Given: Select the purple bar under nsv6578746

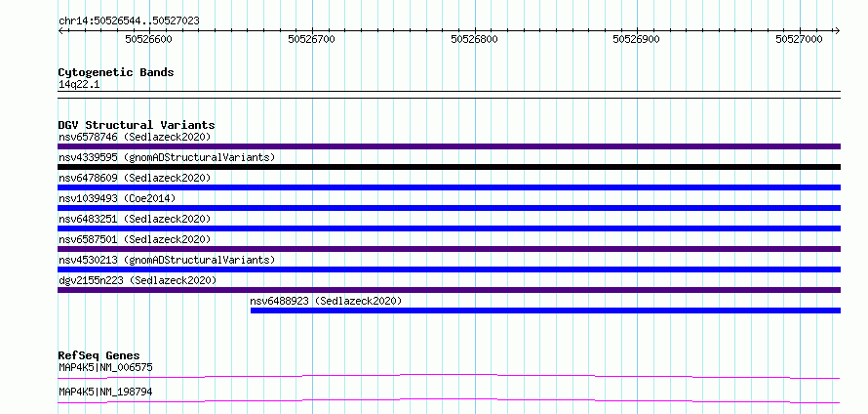Looking at the screenshot, I should (449, 146).
